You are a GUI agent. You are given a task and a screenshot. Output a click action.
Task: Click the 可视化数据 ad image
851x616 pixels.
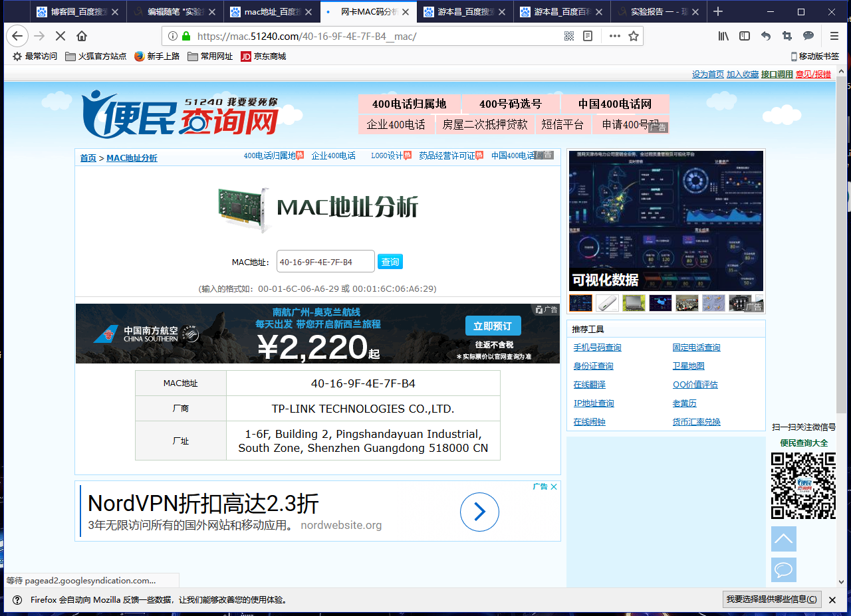(x=666, y=221)
